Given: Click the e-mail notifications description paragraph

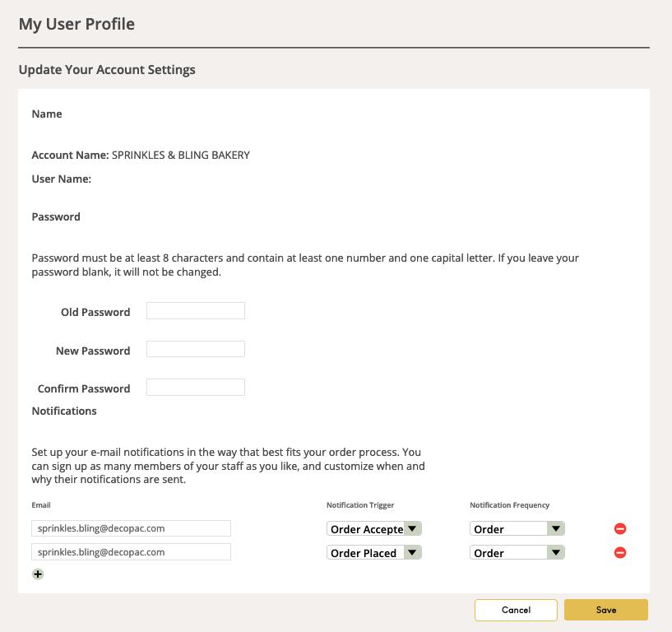Looking at the screenshot, I should pyautogui.click(x=229, y=466).
